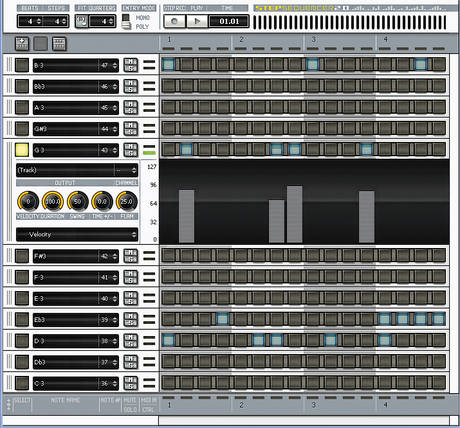Select the B3 row square button
460x428 pixels.
coord(22,65)
